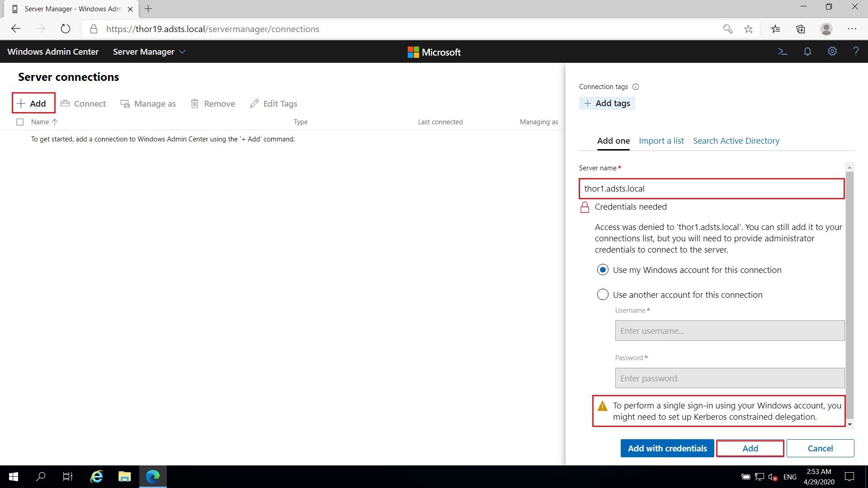Switch to the Search Active Directory tab
This screenshot has width=868, height=488.
coord(736,141)
